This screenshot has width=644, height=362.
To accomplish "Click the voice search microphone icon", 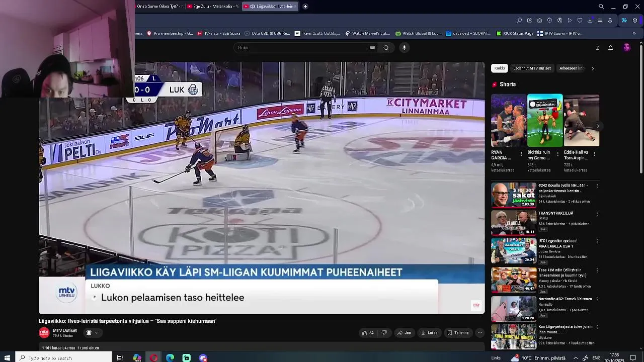I will (404, 48).
